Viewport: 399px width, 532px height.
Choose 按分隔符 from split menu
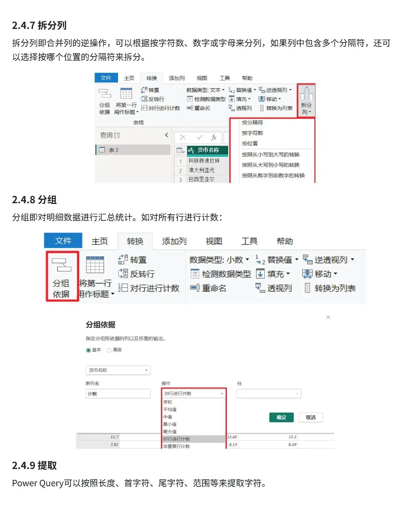coord(252,122)
